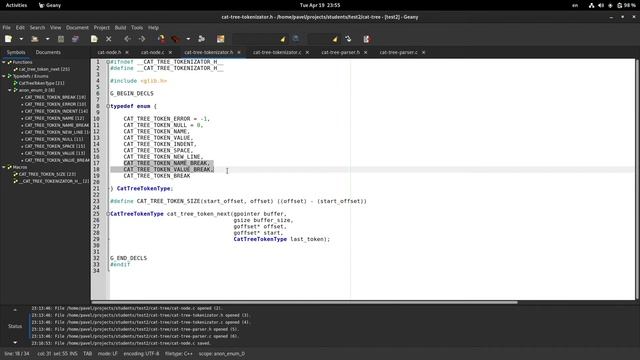The height and width of the screenshot is (360, 640).
Task: Collapse the anon_enum_0 tree node
Action: 10,90
